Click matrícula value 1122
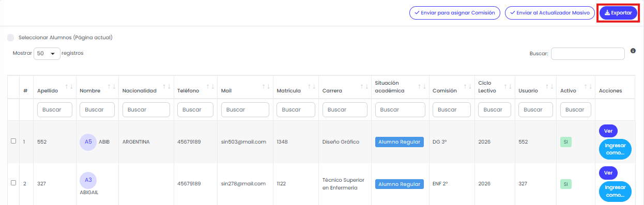Image resolution: width=644 pixels, height=205 pixels. [282, 183]
